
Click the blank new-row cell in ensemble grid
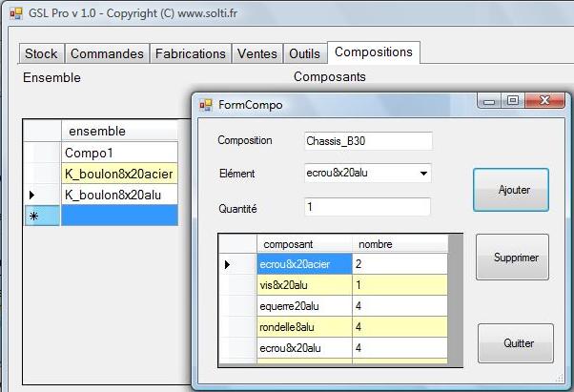[x=119, y=216]
